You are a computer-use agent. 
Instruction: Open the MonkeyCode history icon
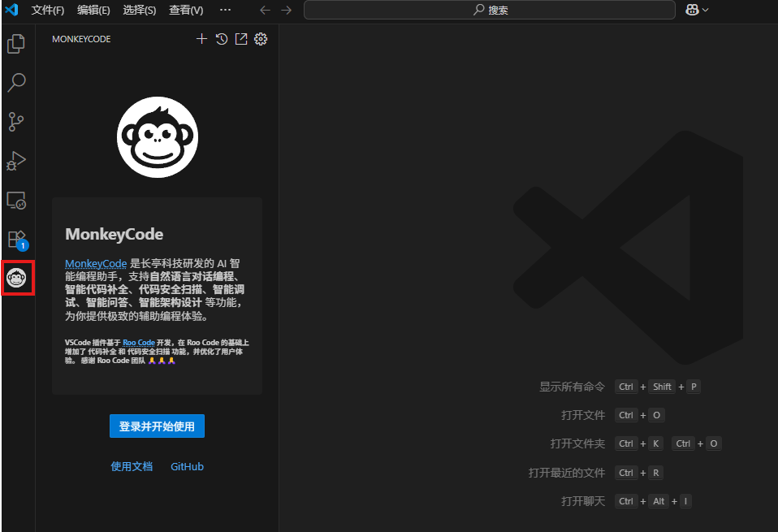[x=222, y=39]
